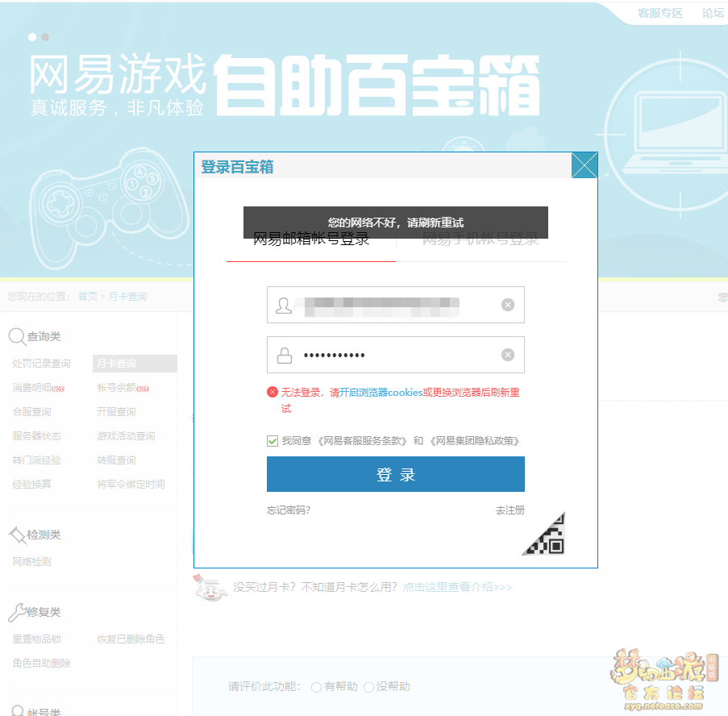
Task: Focus the email account input field
Action: (396, 305)
